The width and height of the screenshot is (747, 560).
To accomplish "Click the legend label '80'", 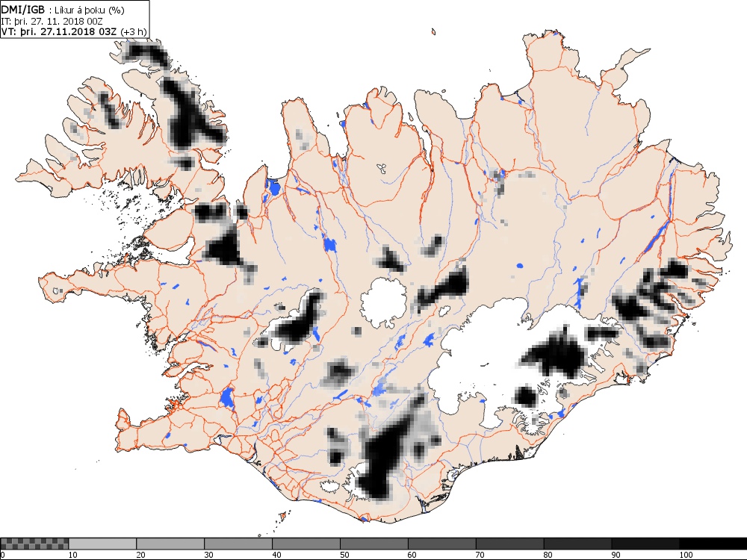I will (548, 555).
